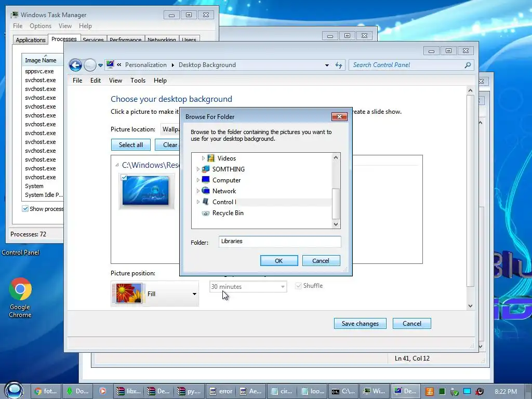The image size is (532, 399).
Task: Click the Folder name text field
Action: (280, 242)
